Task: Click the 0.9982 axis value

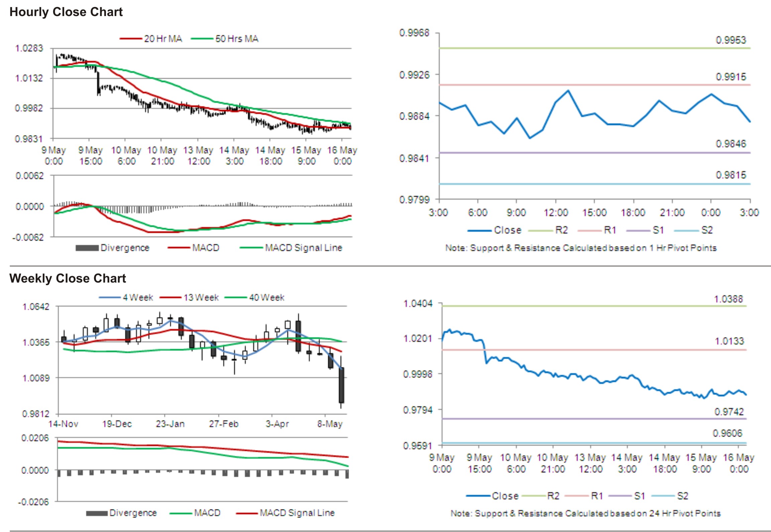Action: [29, 108]
